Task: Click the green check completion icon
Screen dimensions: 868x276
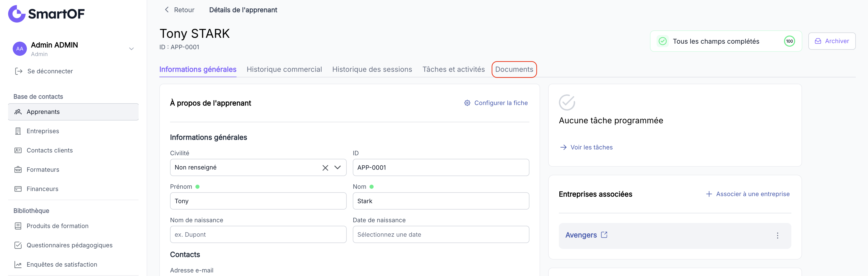Action: pyautogui.click(x=662, y=41)
